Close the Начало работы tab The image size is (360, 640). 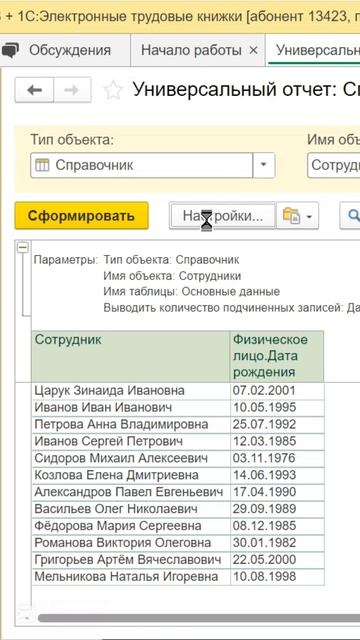pos(253,51)
